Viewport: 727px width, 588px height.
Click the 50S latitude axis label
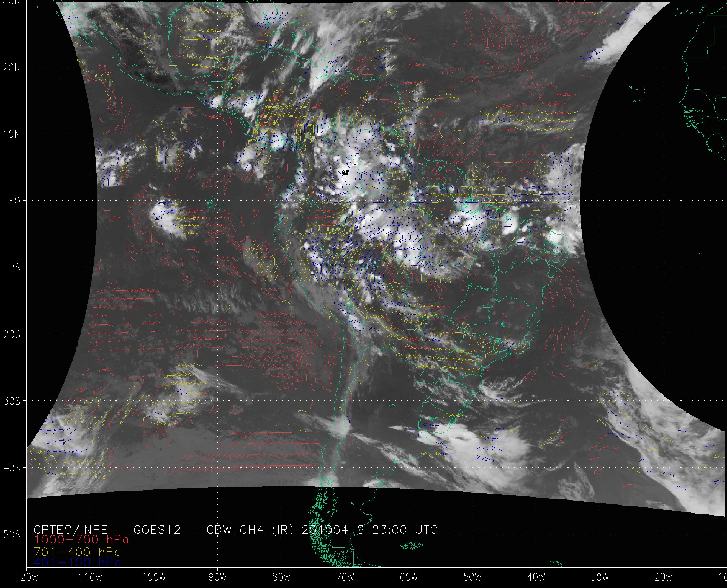pos(12,535)
